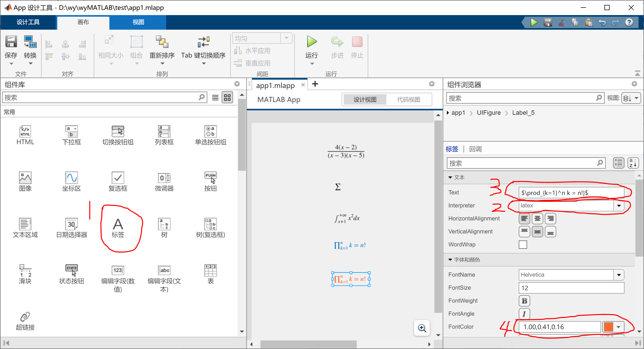Open the FontName Helvetica dropdown

pyautogui.click(x=619, y=275)
